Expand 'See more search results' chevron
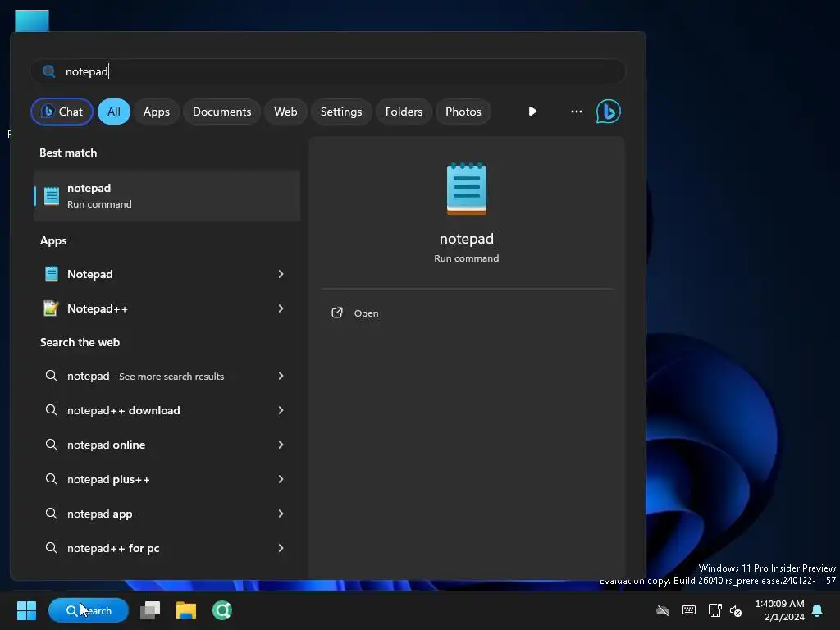This screenshot has width=840, height=630. click(281, 376)
